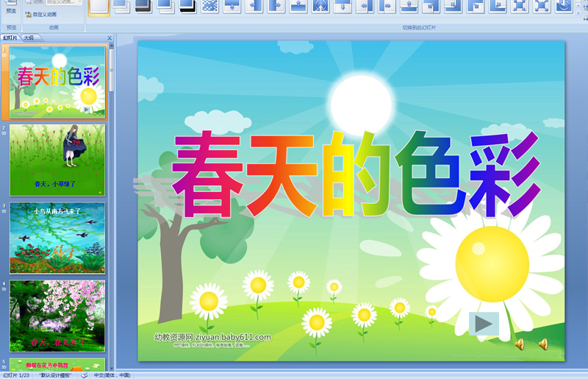Apply the Cut Through Black transition
This screenshot has width=588, height=379.
click(x=188, y=7)
